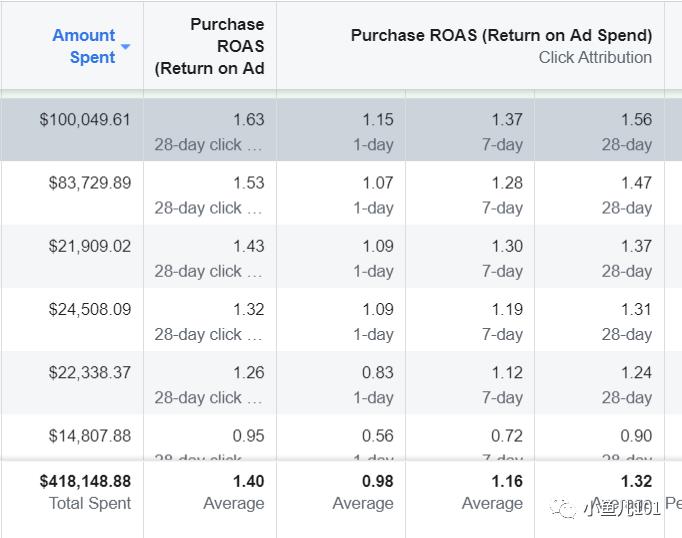Select the 1.63 Purchase ROAS value

248,120
